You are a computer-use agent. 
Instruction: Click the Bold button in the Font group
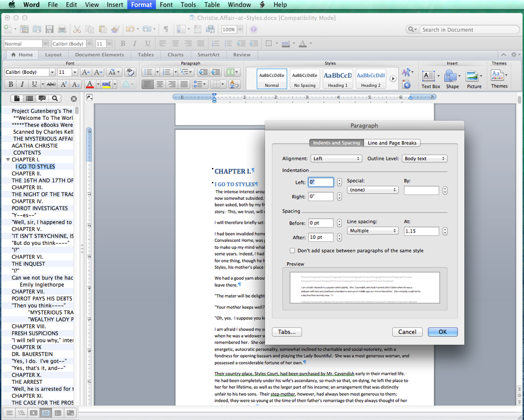pyautogui.click(x=11, y=84)
